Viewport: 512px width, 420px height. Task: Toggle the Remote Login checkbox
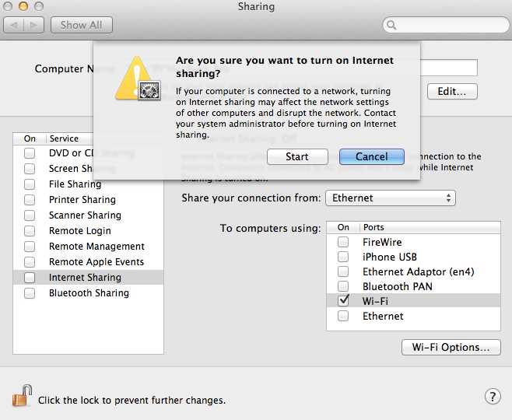pyautogui.click(x=30, y=231)
